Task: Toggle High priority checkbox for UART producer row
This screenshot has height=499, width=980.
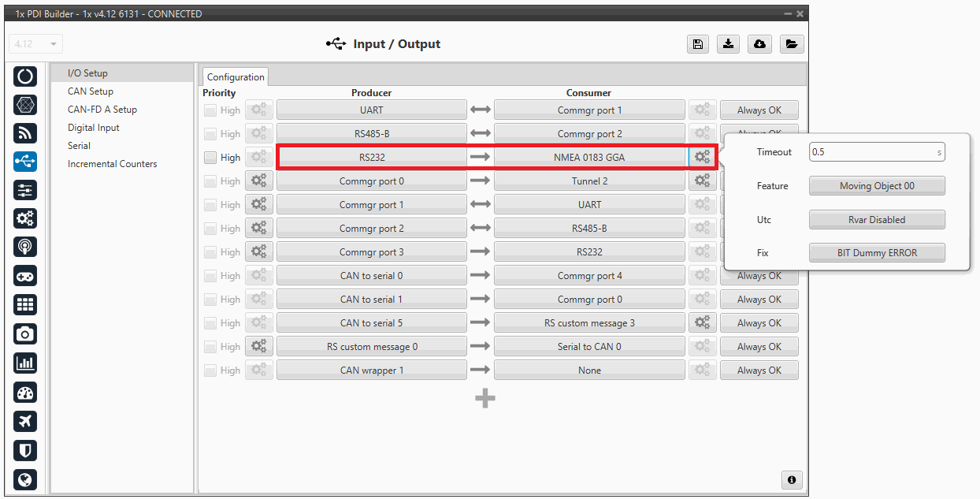Action: coord(210,110)
